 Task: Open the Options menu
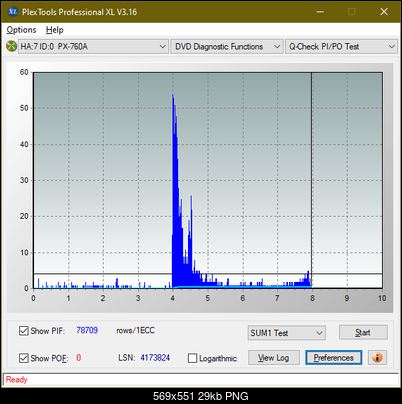point(21,30)
